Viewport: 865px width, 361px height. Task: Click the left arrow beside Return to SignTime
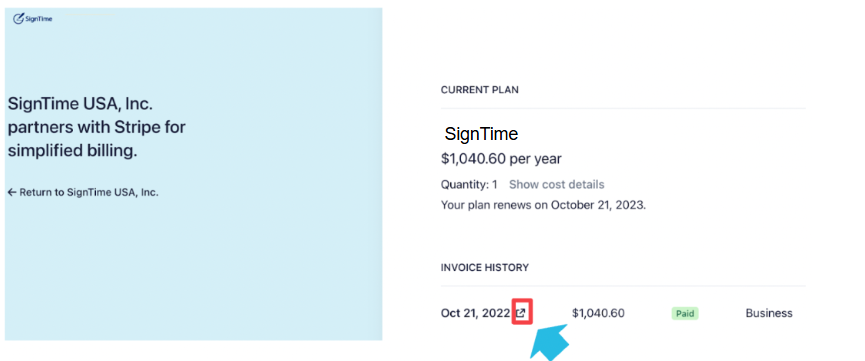tap(12, 193)
